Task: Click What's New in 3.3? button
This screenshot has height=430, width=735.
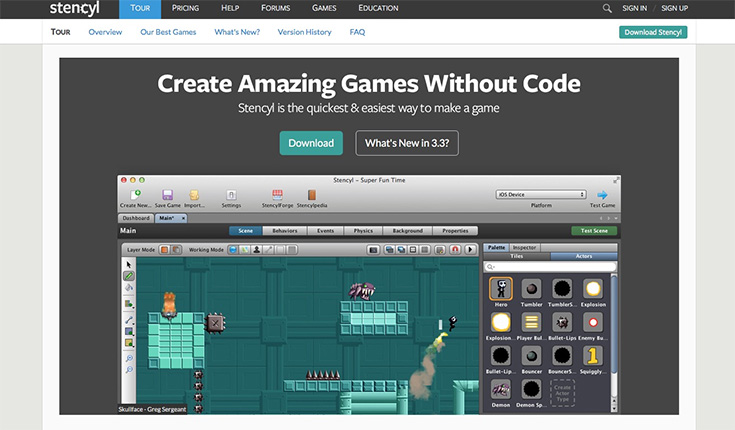Action: [407, 143]
